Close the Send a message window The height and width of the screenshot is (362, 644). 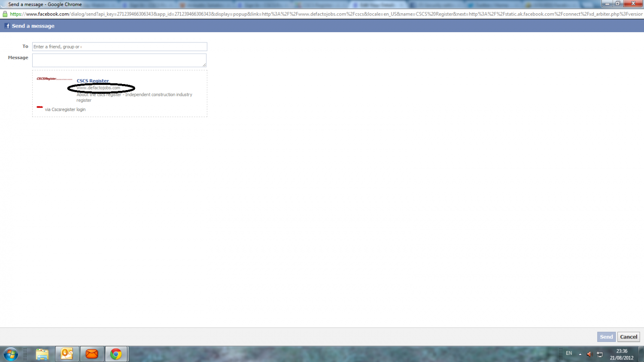[633, 3]
